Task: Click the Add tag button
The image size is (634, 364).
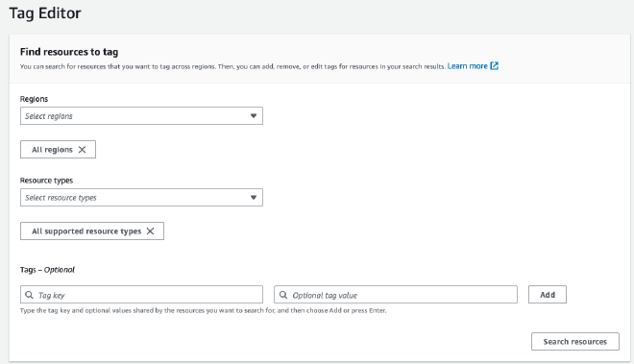Action: coord(548,295)
